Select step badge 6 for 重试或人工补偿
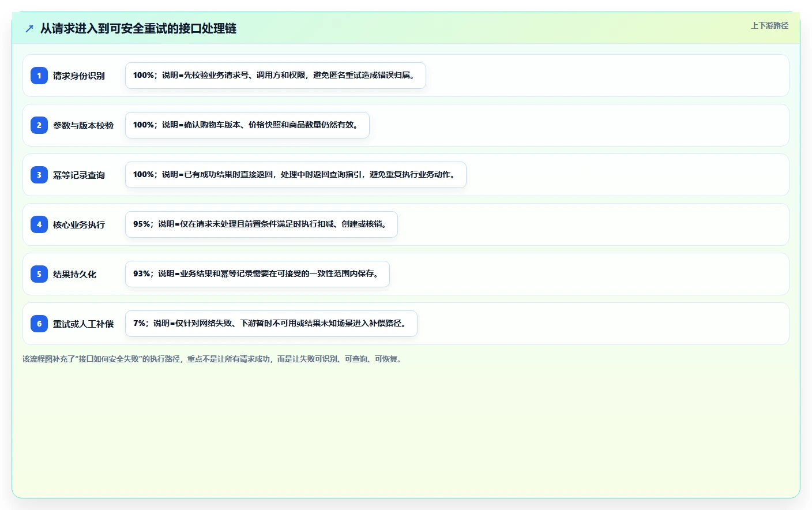This screenshot has height=510, width=812. 39,324
